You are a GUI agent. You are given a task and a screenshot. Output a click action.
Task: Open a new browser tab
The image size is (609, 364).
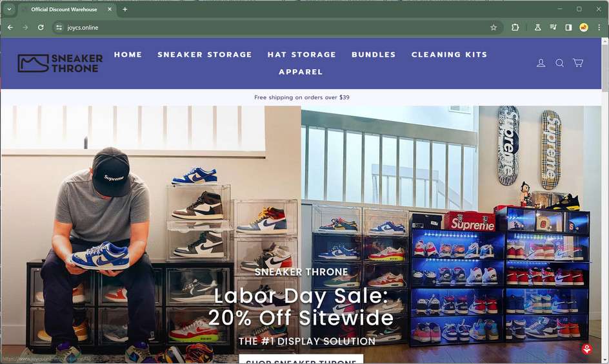point(125,9)
